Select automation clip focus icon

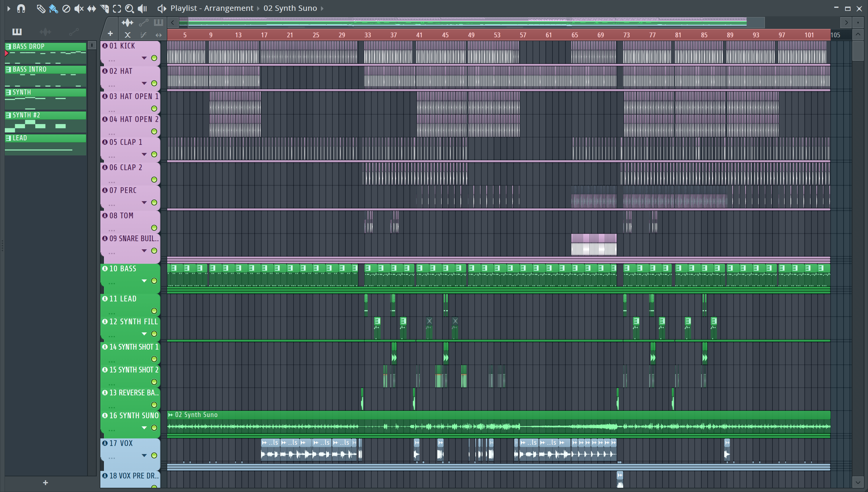pyautogui.click(x=143, y=23)
